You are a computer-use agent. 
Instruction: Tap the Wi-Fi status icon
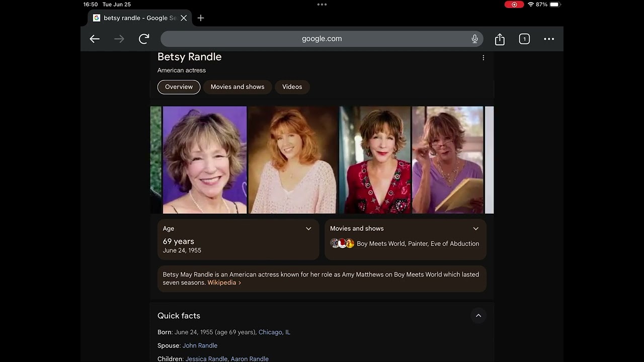pos(530,5)
